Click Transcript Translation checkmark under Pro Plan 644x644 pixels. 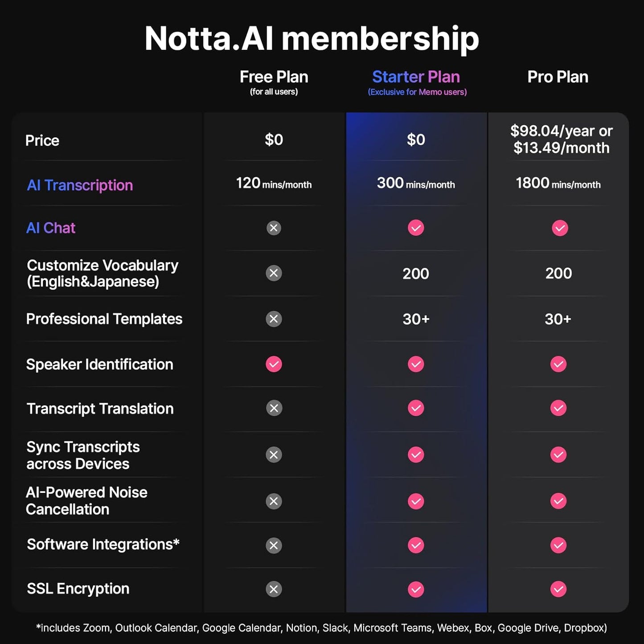pyautogui.click(x=558, y=408)
